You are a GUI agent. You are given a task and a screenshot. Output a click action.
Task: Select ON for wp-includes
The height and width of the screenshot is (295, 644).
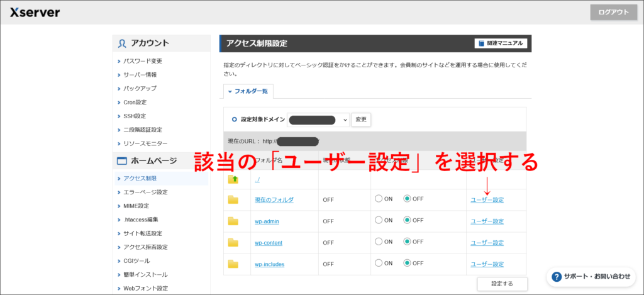click(x=379, y=262)
